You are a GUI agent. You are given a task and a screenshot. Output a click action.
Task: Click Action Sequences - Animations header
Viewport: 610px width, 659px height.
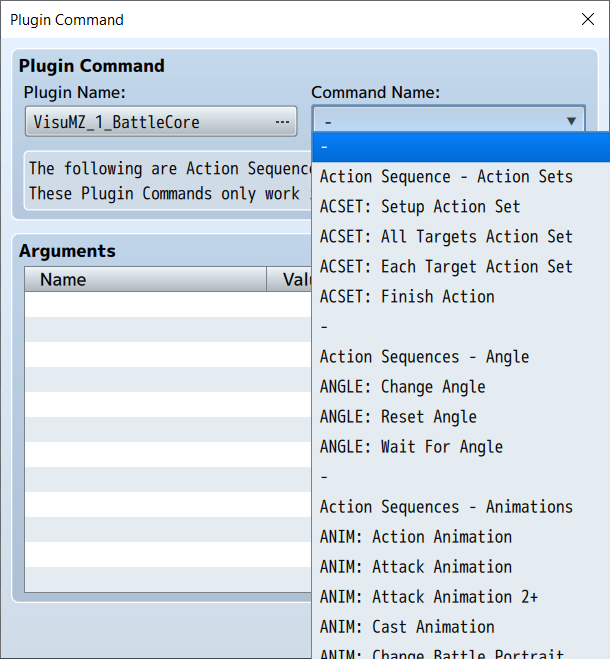point(446,507)
